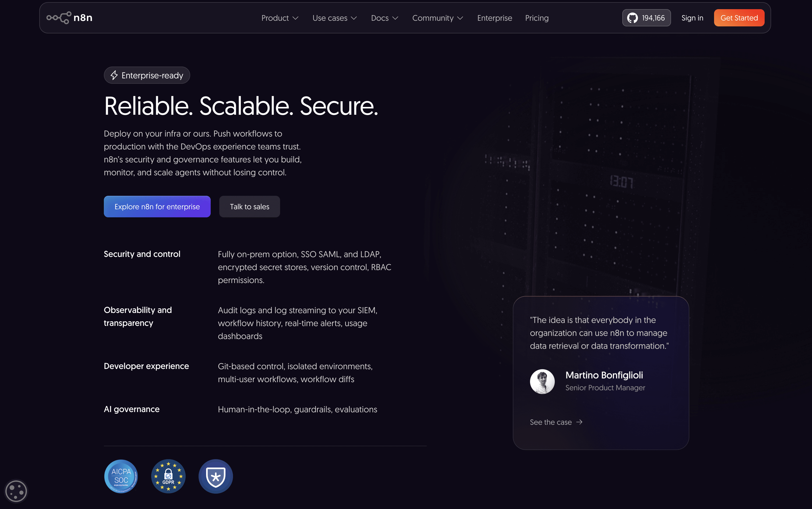Click the AICPA SOC badge
Image resolution: width=812 pixels, height=509 pixels.
coord(121,476)
